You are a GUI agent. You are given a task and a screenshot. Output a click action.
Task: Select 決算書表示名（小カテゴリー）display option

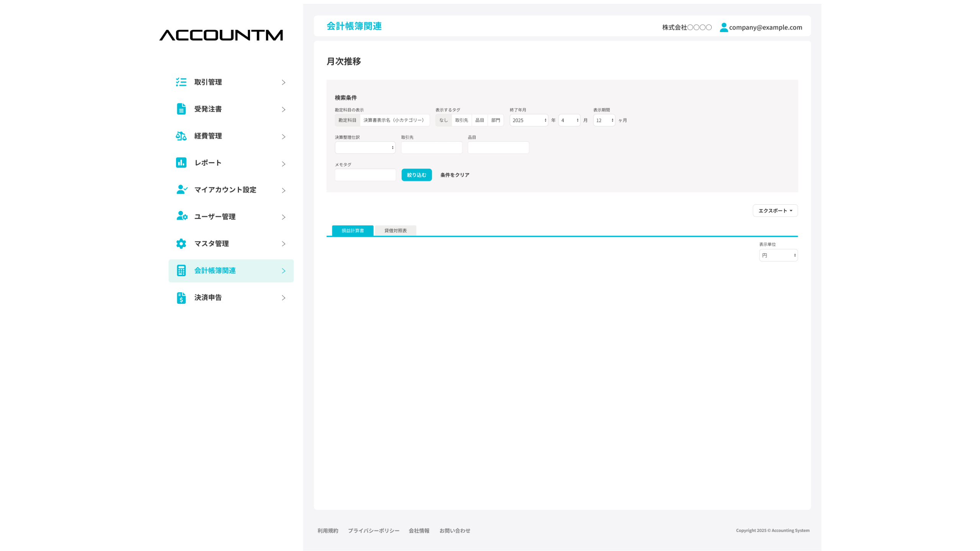(394, 120)
